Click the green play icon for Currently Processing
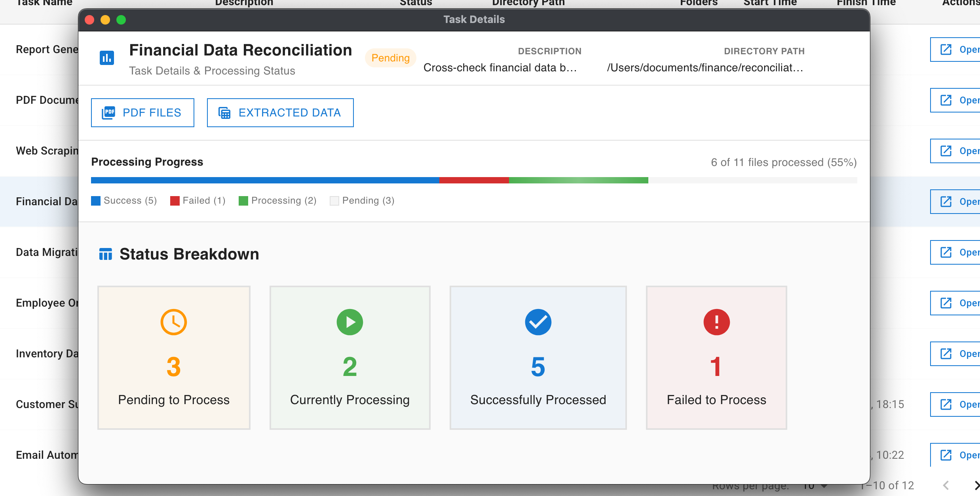 point(350,322)
